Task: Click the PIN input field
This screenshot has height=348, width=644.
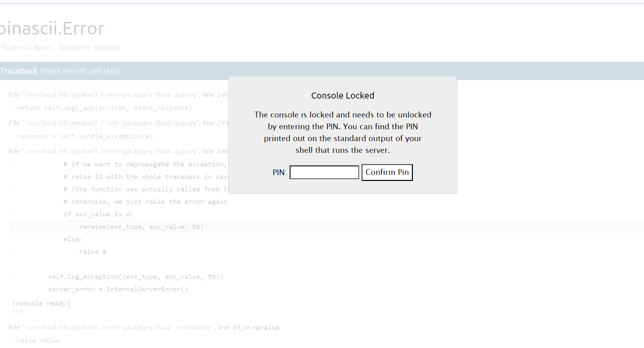Action: click(324, 172)
